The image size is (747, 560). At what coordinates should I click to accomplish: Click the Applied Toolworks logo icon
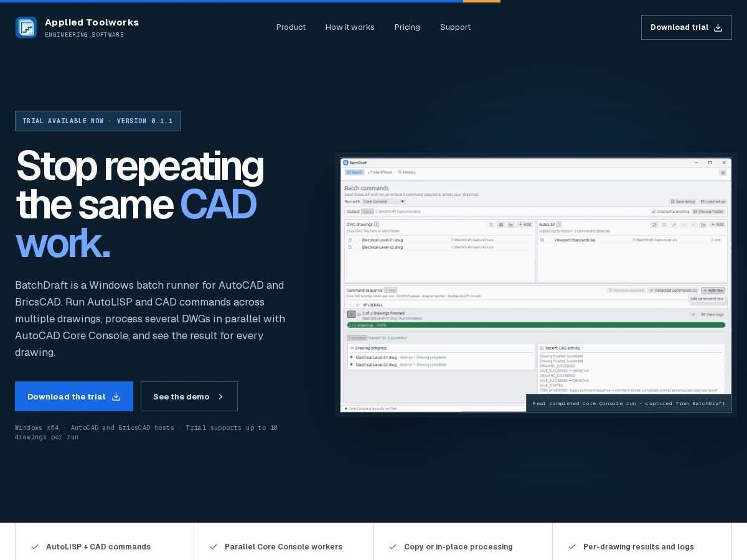pyautogui.click(x=26, y=27)
